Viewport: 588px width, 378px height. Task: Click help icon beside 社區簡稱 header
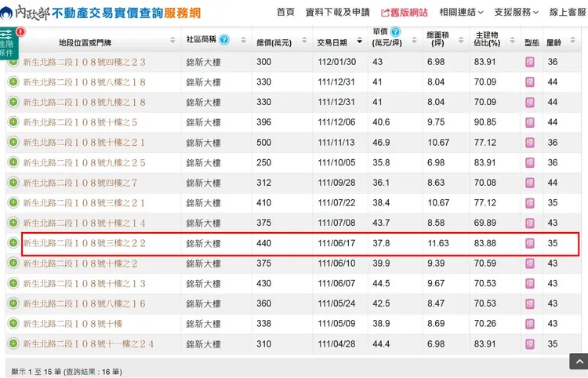click(224, 39)
